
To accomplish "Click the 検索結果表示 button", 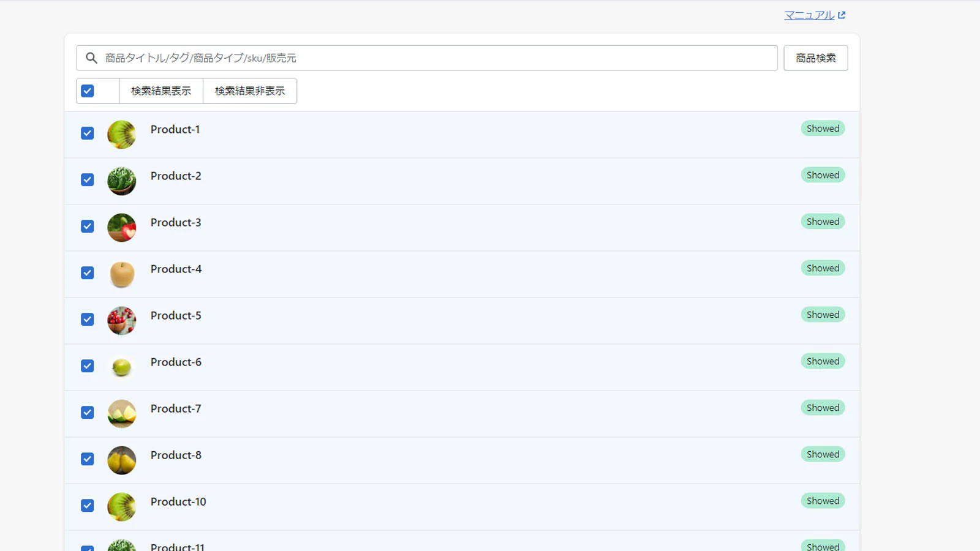I will (x=161, y=91).
